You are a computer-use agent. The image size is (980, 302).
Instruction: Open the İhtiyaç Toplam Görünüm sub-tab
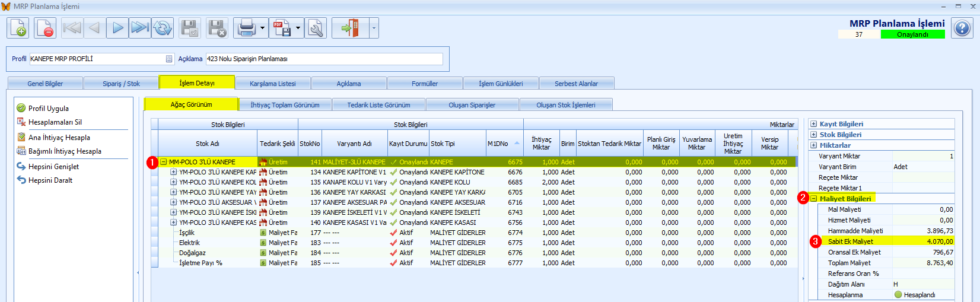pos(285,105)
